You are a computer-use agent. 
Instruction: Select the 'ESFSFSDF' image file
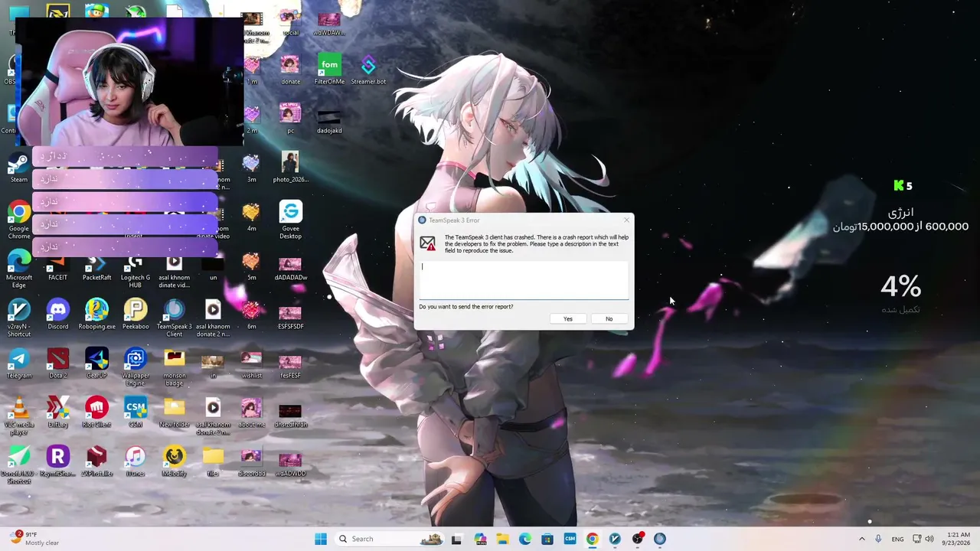290,314
